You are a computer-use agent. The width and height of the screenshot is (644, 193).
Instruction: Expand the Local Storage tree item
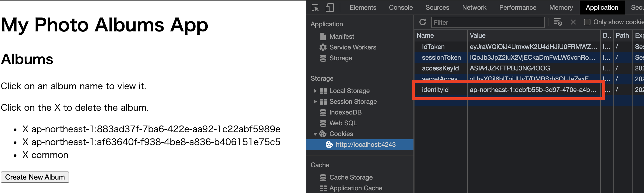[x=315, y=91]
